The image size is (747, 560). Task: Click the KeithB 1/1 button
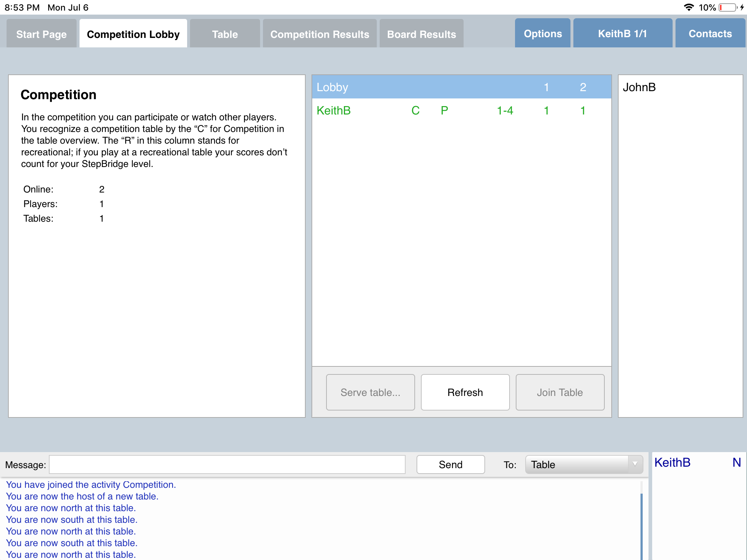[x=622, y=34]
